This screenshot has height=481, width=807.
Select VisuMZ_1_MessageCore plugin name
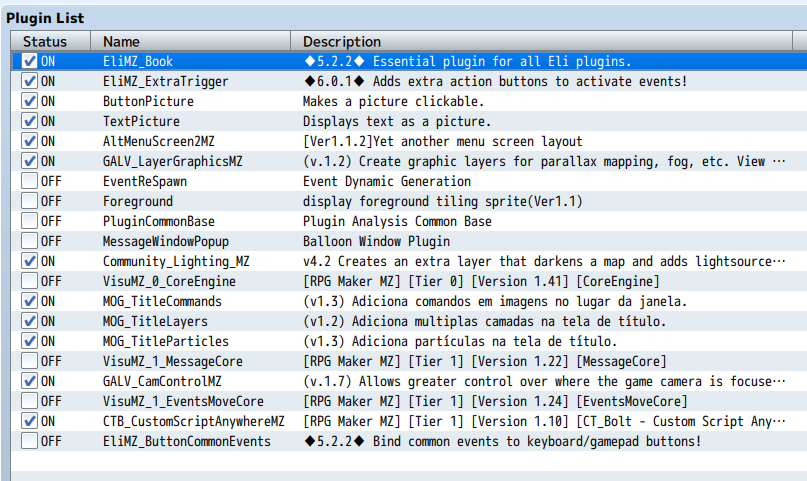point(172,362)
